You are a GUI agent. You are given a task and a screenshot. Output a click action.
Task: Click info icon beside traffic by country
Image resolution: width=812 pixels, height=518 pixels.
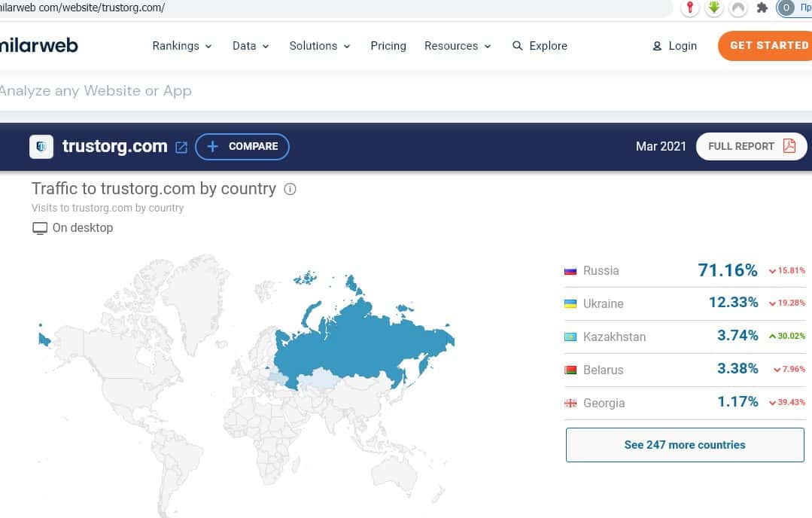coord(290,189)
